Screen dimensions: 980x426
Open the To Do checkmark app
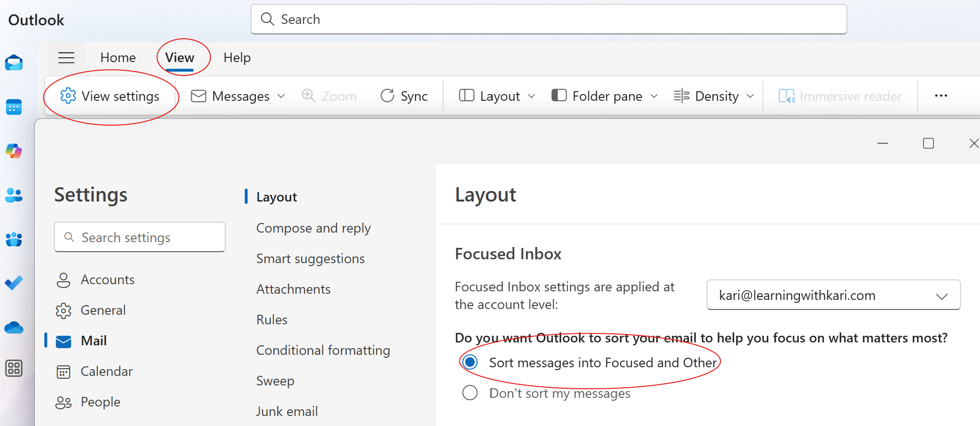pos(14,283)
